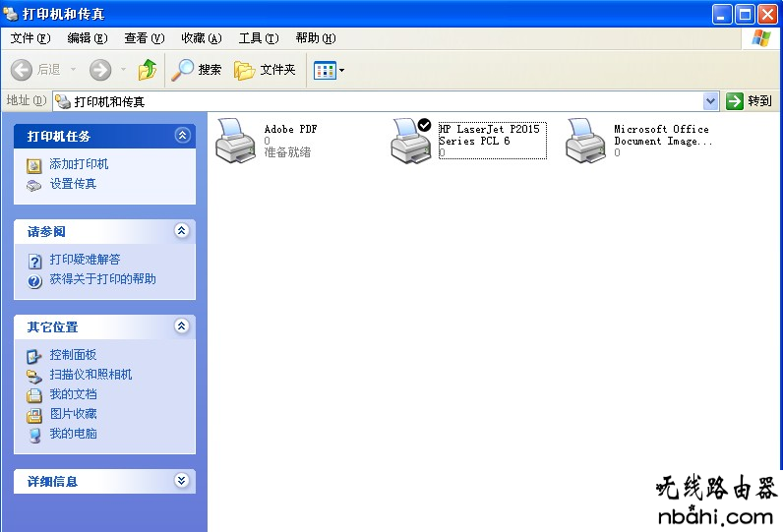Open the 打印疑难解答 link

(85, 260)
